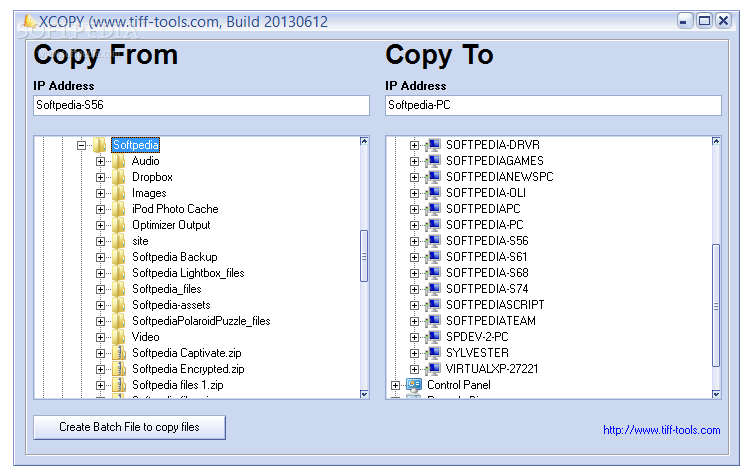
Task: Click the SOFTPEDIAGAMES computer icon
Action: pos(433,161)
